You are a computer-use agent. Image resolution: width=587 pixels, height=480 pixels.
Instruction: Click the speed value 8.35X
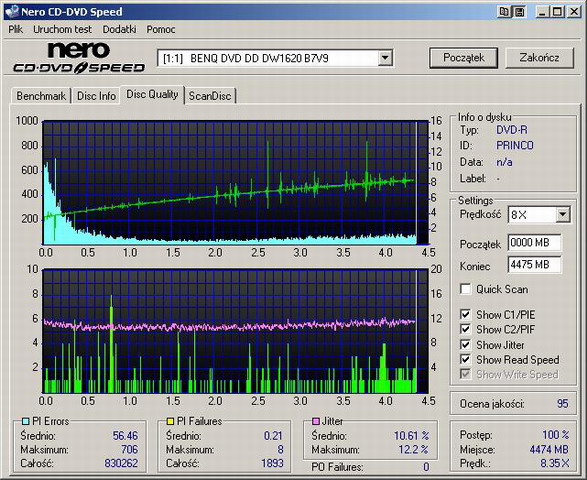pos(555,463)
